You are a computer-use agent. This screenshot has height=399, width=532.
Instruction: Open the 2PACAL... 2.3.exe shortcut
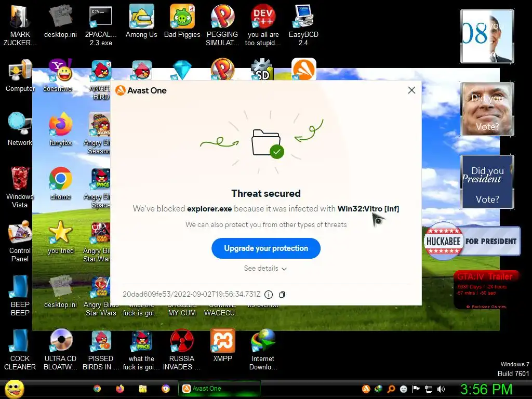coord(101,24)
